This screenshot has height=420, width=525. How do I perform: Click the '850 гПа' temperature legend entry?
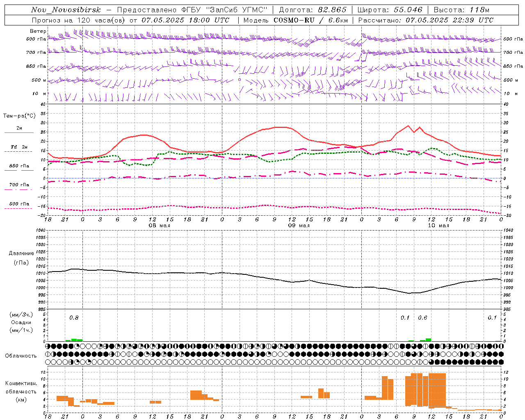pos(19,166)
